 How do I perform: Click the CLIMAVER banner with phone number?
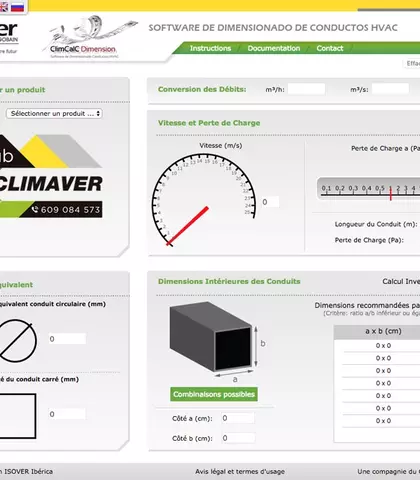click(x=51, y=176)
